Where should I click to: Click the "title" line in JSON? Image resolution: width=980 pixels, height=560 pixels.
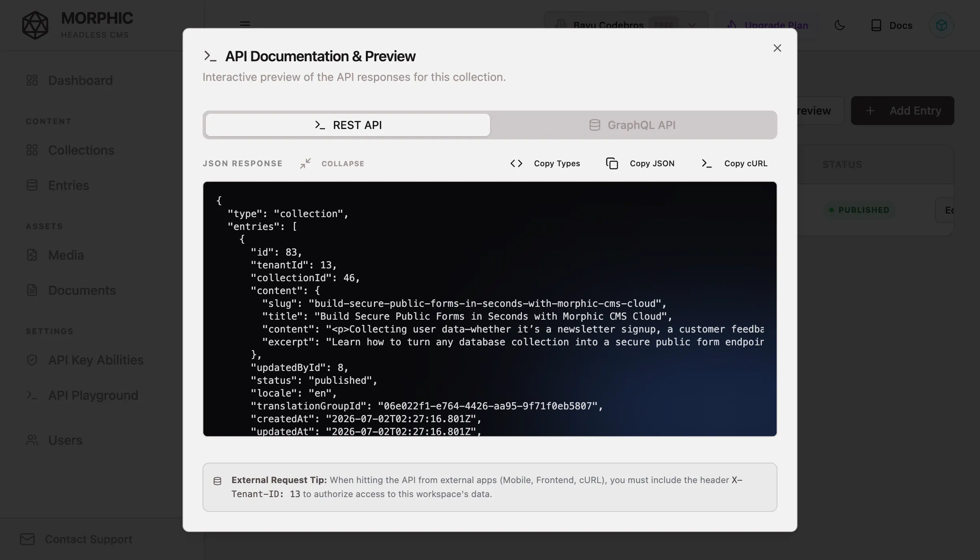[467, 316]
